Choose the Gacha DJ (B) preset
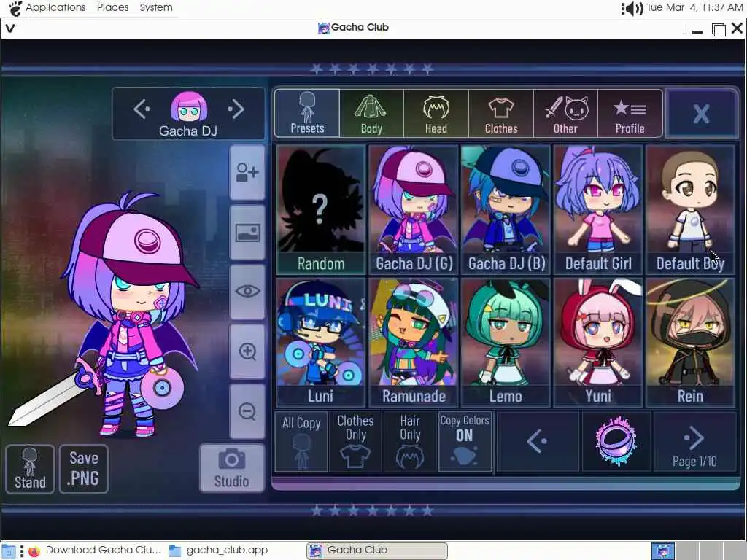 [506, 209]
